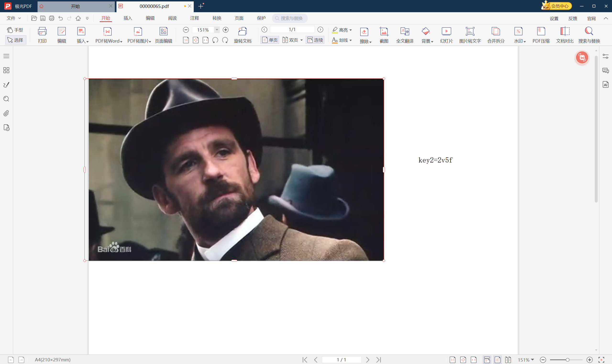Click the PDF compress (PDF压缩) icon
The image size is (612, 364).
tap(541, 35)
